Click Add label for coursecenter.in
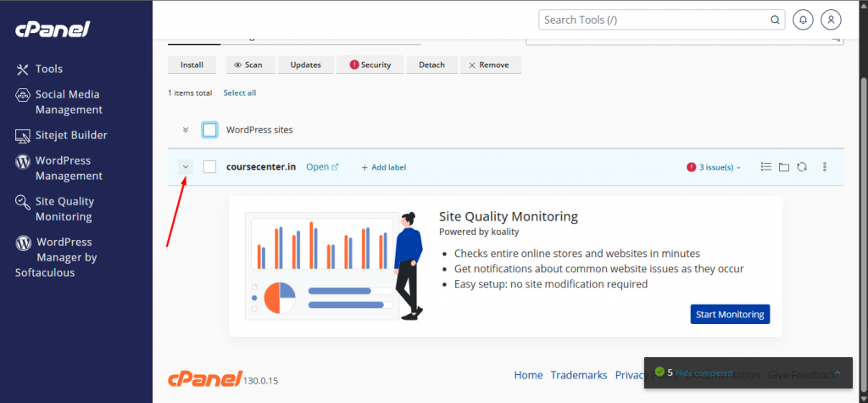Screen dimensions: 868x403 (384, 167)
